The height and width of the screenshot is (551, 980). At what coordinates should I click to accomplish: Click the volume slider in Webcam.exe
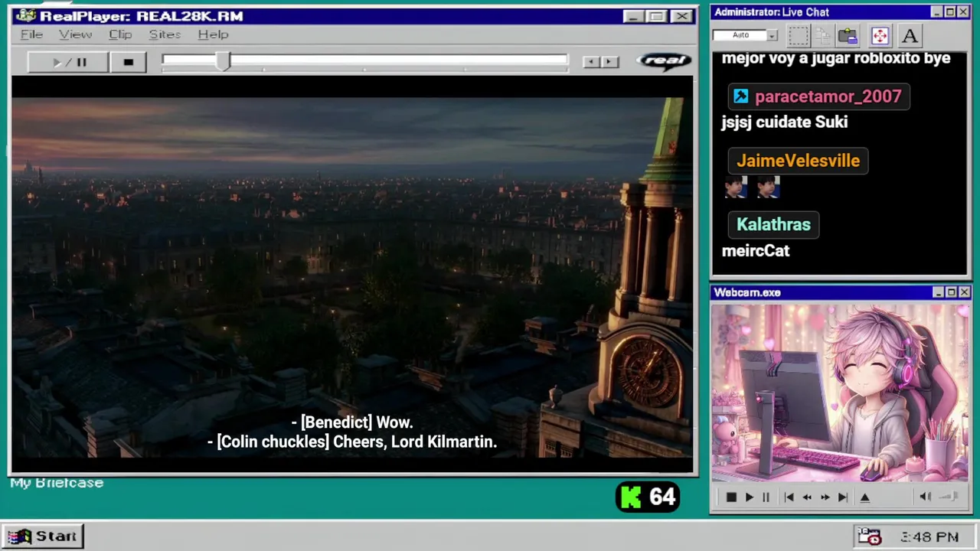(x=949, y=497)
